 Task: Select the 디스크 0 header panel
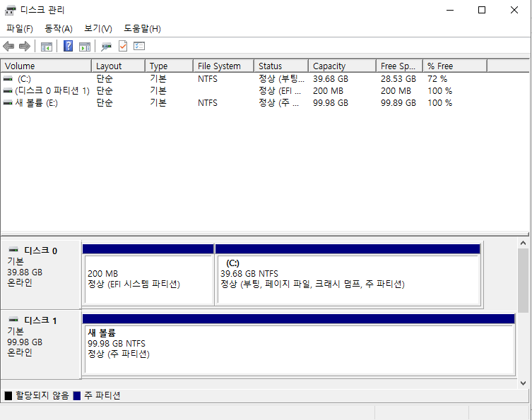point(41,275)
